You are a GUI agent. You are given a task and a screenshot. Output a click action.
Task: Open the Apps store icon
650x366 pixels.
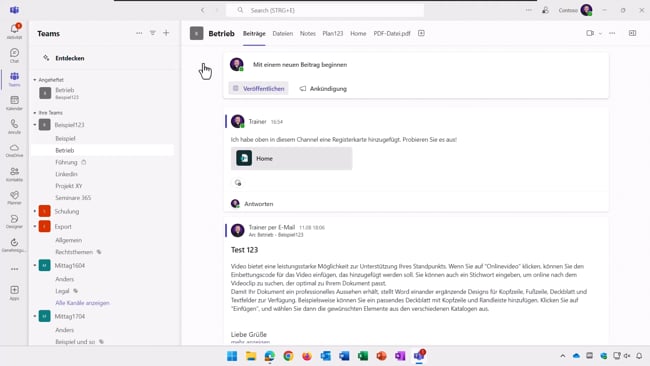click(x=15, y=293)
